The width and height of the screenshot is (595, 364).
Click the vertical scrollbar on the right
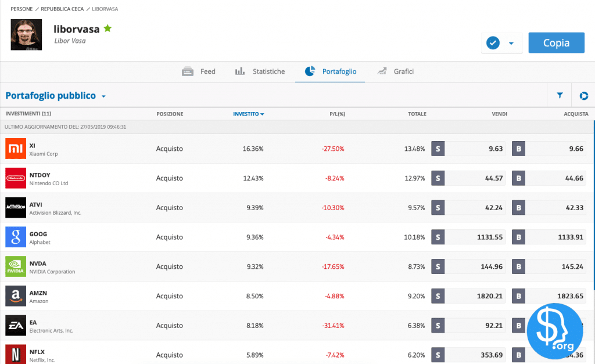[x=594, y=205]
